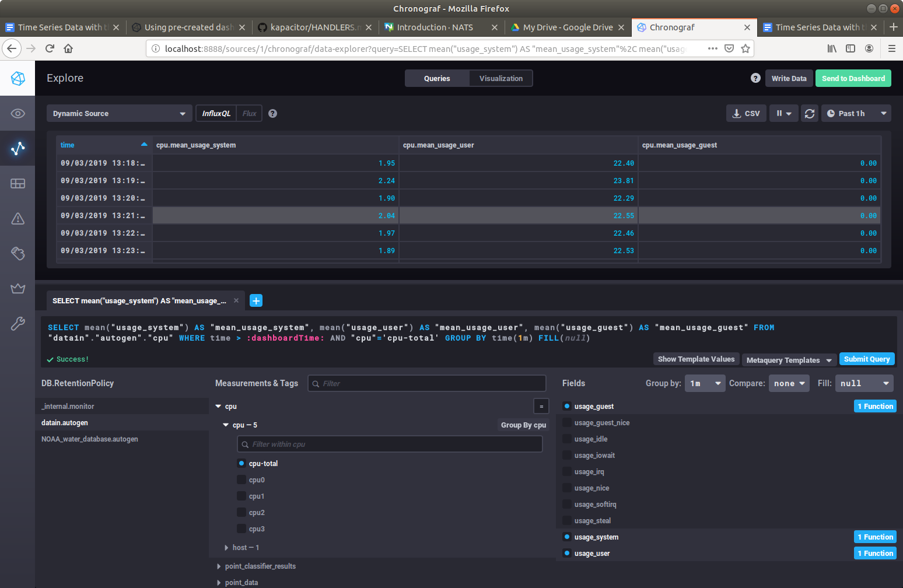Open Status eye icon in sidebar
This screenshot has width=903, height=588.
pos(17,113)
